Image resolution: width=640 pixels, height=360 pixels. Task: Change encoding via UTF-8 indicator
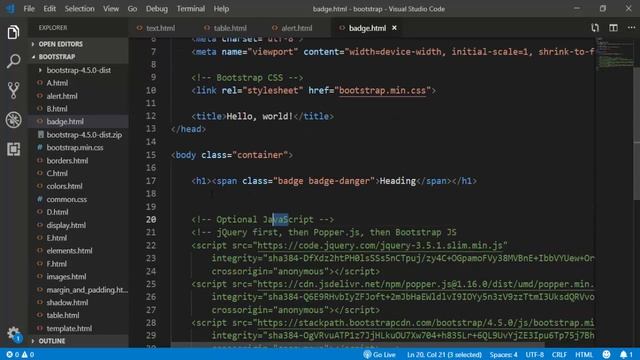click(534, 354)
